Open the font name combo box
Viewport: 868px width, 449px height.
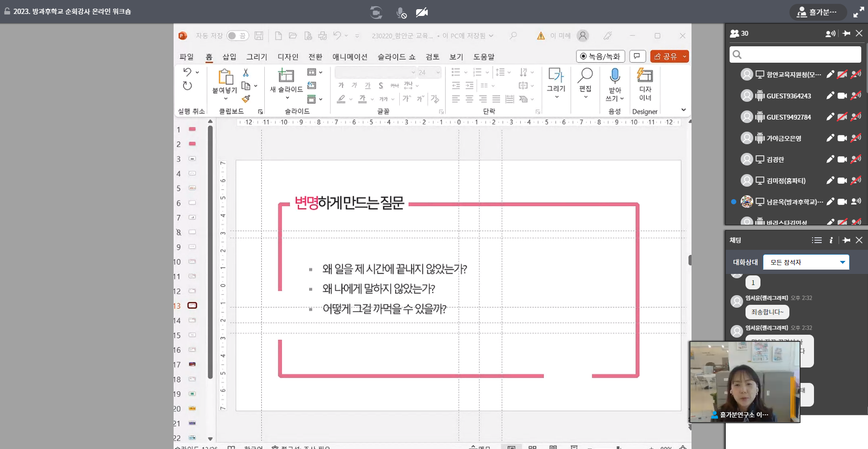375,72
